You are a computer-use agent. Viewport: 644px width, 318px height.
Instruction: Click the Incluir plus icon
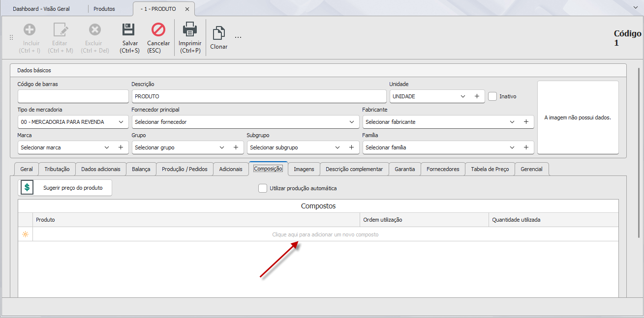tap(30, 30)
